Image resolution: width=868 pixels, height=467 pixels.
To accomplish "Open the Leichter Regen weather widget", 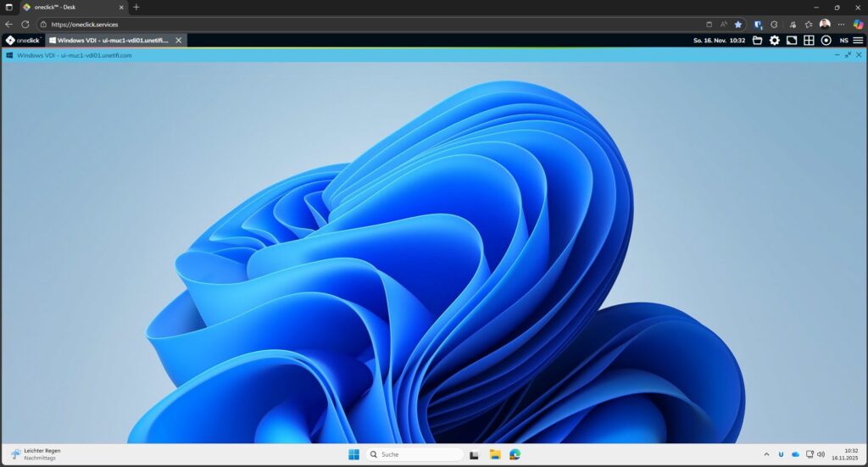I will (34, 454).
